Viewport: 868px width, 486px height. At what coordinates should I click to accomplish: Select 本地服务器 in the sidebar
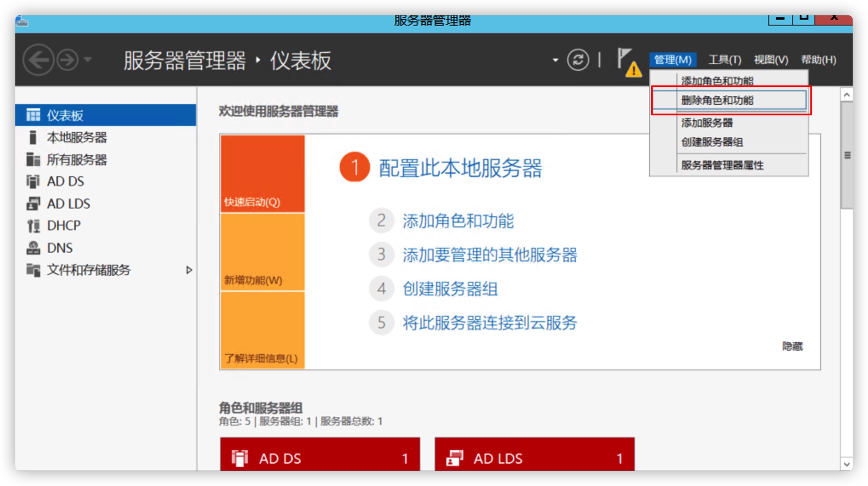point(106,137)
